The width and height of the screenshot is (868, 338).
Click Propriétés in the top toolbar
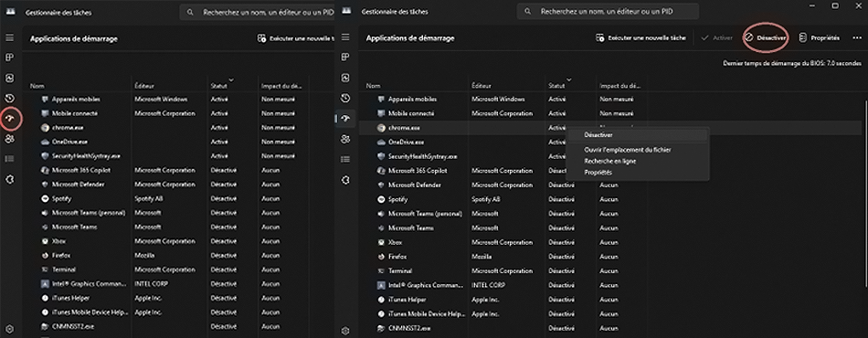tap(820, 38)
